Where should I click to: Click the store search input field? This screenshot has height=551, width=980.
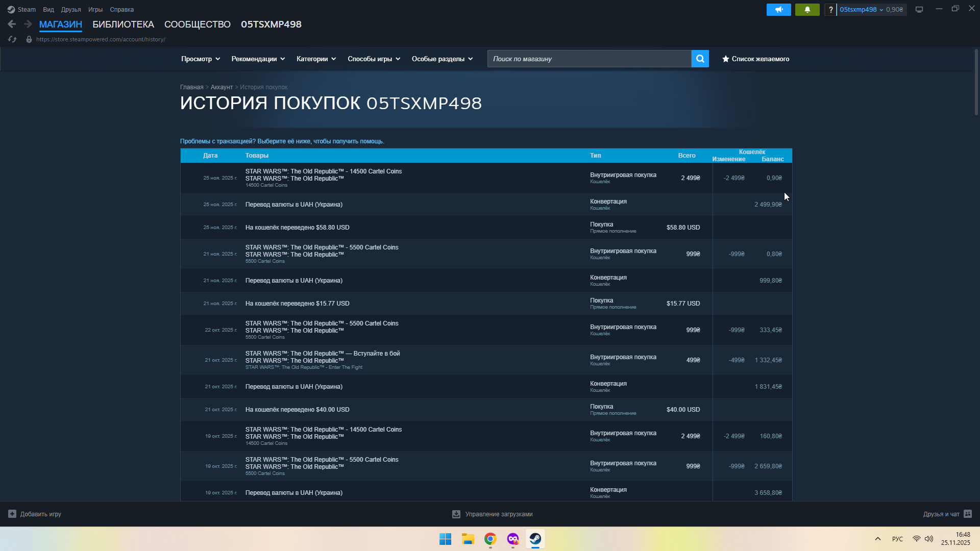pos(589,59)
